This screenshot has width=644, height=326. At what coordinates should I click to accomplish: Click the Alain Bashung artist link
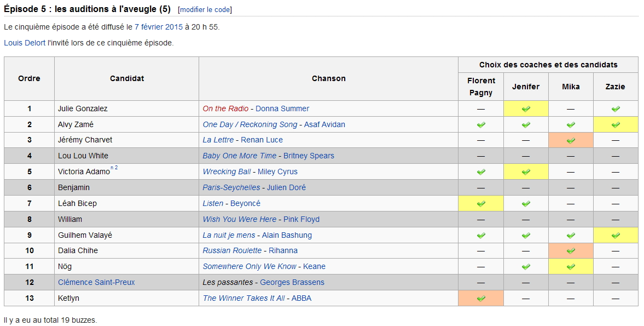click(x=287, y=235)
